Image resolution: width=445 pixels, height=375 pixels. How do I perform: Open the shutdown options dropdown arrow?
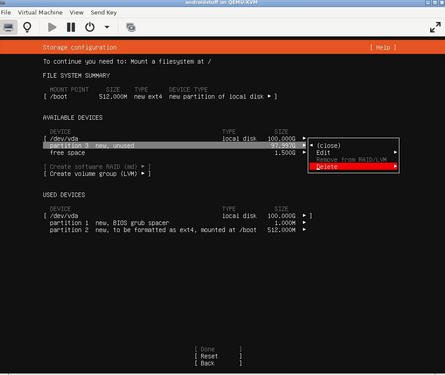click(107, 27)
